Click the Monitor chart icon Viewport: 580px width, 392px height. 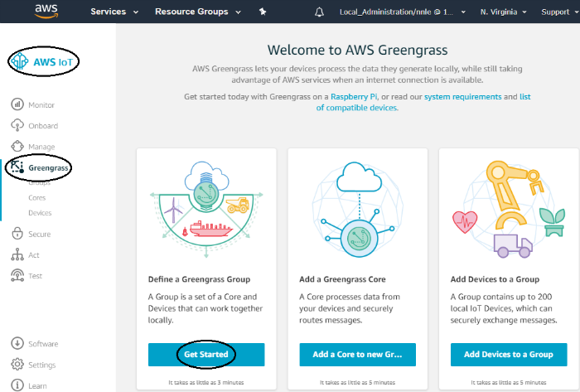click(17, 104)
